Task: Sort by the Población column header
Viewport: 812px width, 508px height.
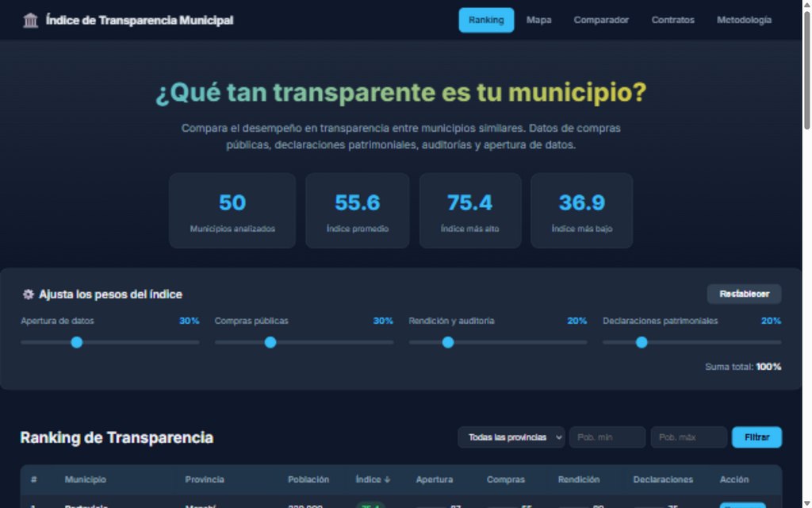Action: [308, 479]
